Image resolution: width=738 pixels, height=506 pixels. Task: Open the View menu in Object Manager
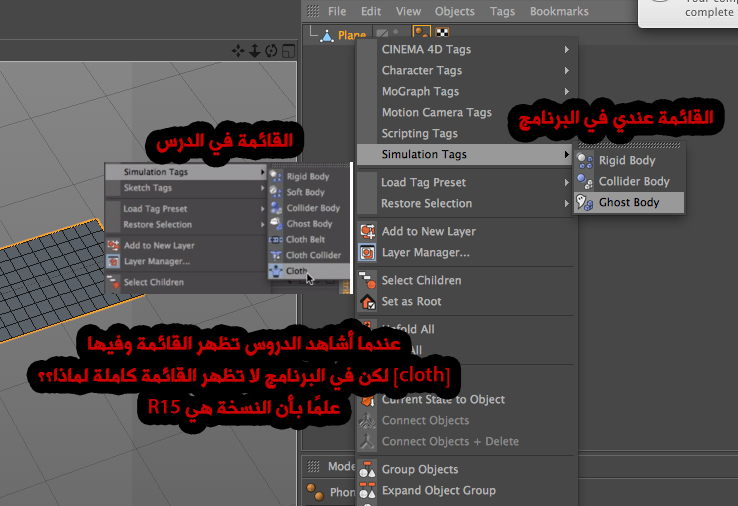pos(408,11)
